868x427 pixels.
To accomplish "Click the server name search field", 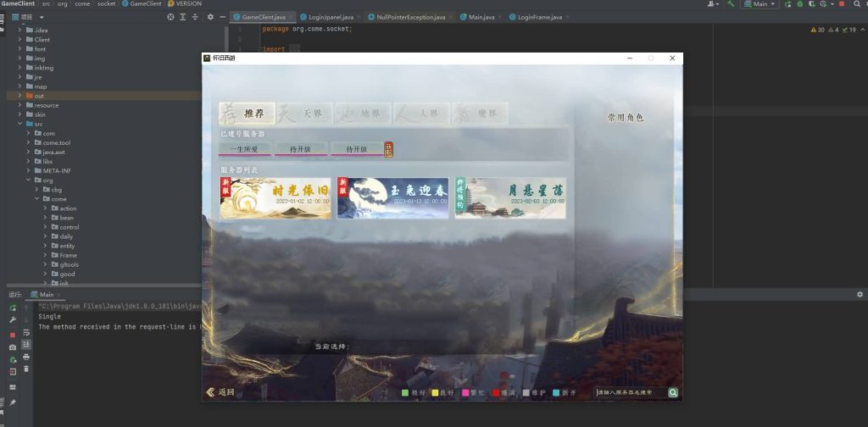I will pos(631,392).
